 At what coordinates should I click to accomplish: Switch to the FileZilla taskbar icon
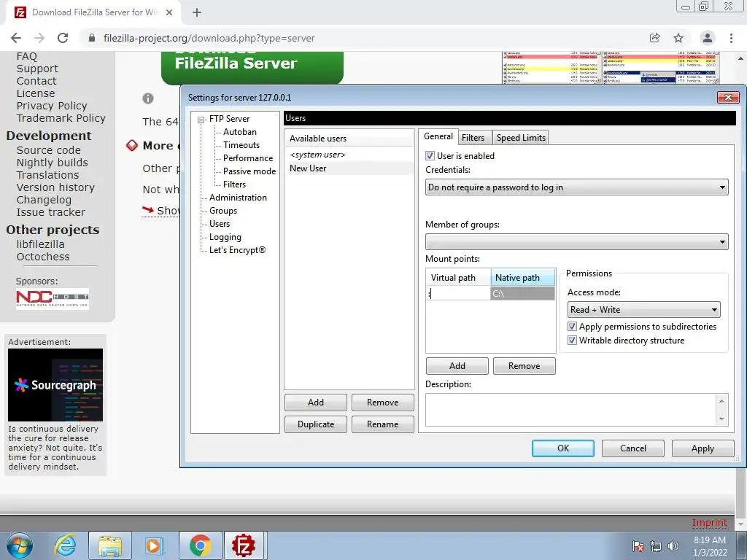pos(244,545)
